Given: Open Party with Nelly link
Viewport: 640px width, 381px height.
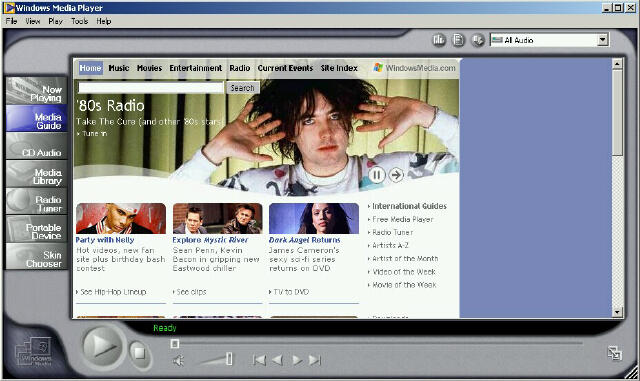Looking at the screenshot, I should pyautogui.click(x=105, y=240).
